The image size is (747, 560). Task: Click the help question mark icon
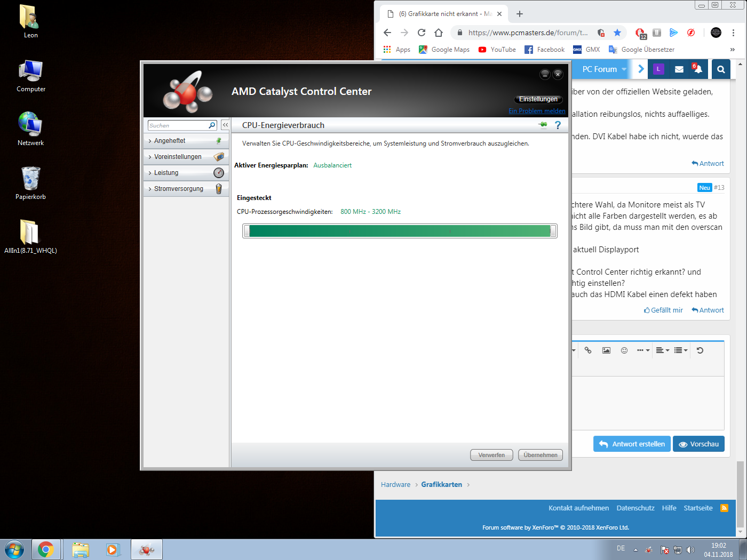tap(558, 125)
